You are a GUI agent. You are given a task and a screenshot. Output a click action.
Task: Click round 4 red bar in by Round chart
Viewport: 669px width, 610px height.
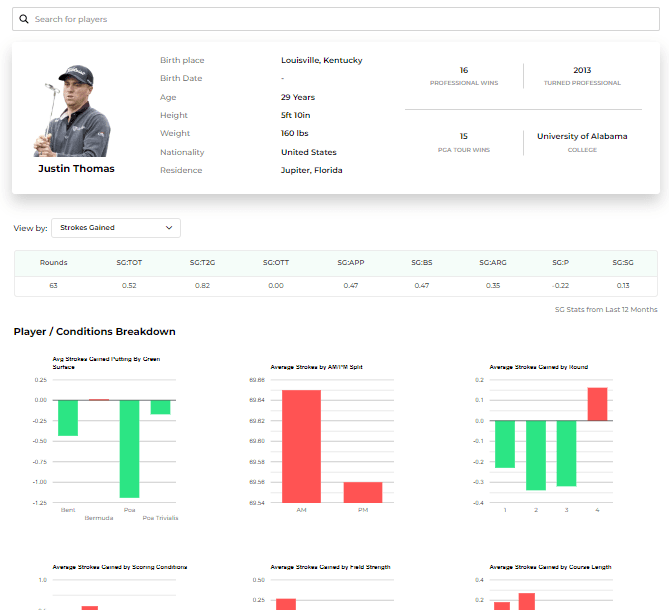[597, 404]
